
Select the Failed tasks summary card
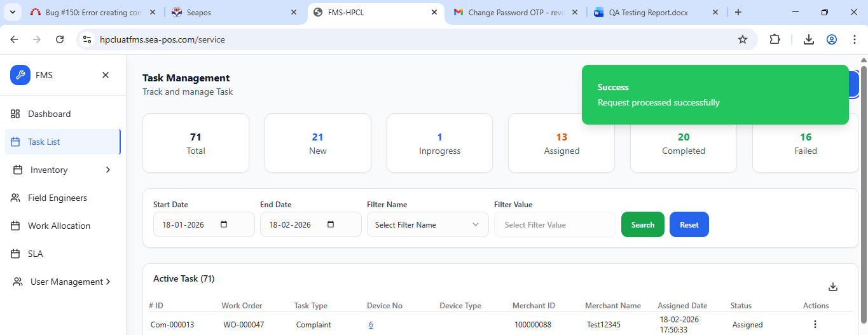tap(805, 144)
